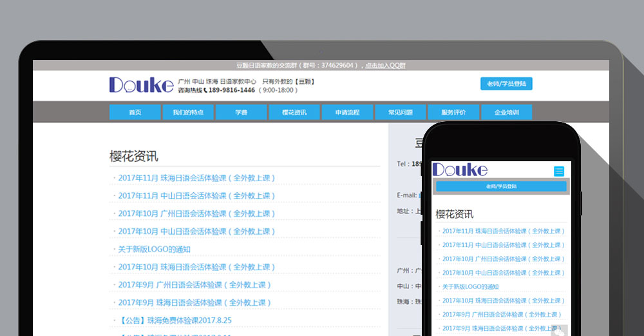Open desktop link 【公告】珠海免费体验课2017.8.25

point(175,320)
